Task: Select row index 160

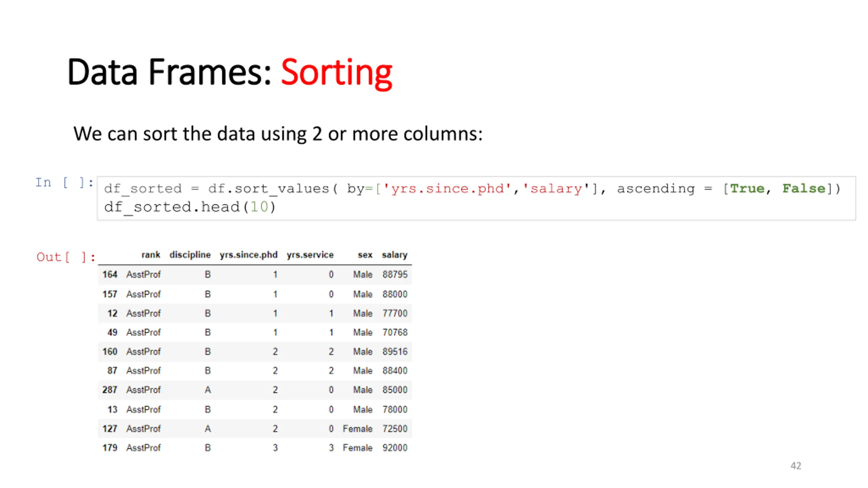Action: (110, 351)
